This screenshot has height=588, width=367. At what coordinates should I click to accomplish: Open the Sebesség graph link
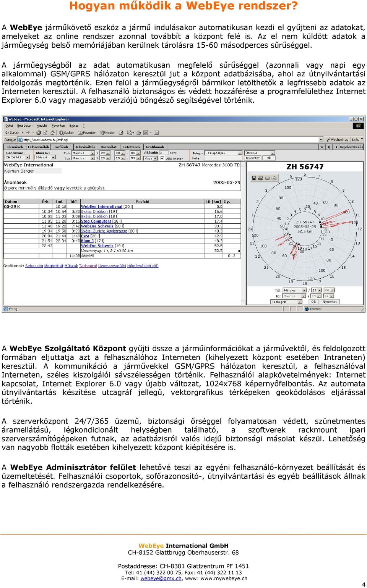(x=34, y=266)
